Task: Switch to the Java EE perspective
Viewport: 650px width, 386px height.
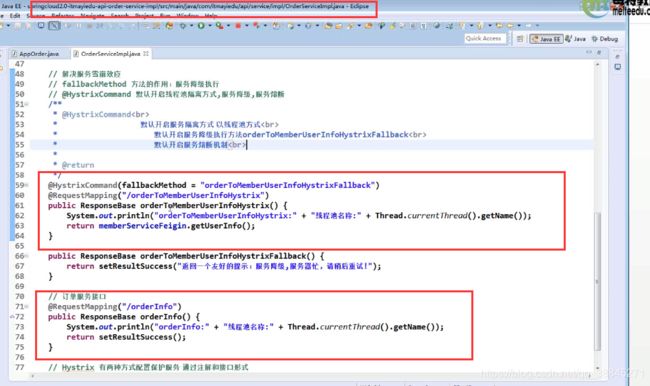Action: coord(547,39)
